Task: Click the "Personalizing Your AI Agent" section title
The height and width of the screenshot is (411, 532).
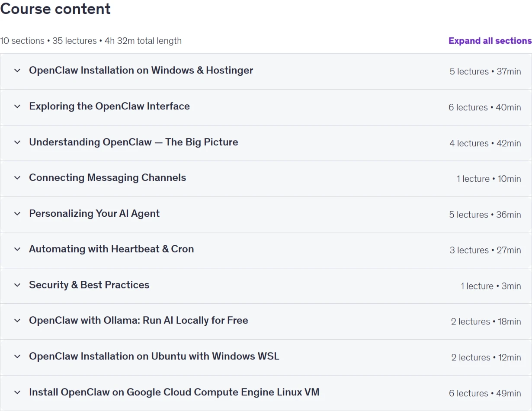Action: (x=94, y=213)
